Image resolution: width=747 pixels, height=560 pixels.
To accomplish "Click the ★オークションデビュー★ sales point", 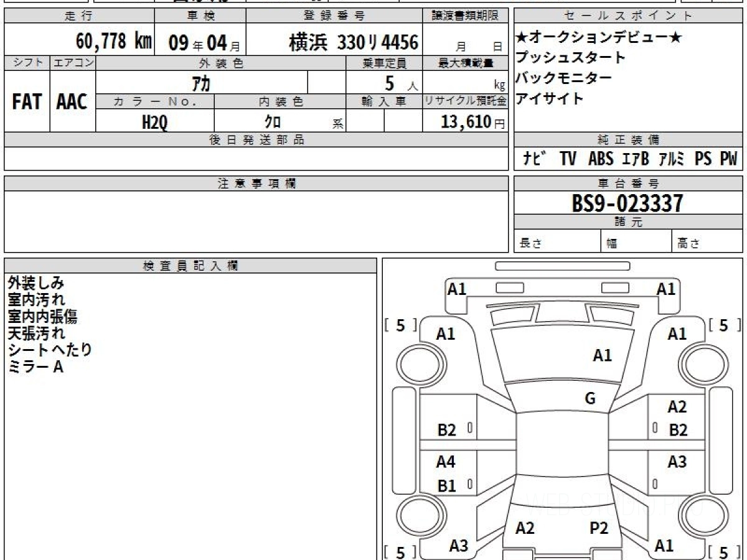I will tap(599, 37).
